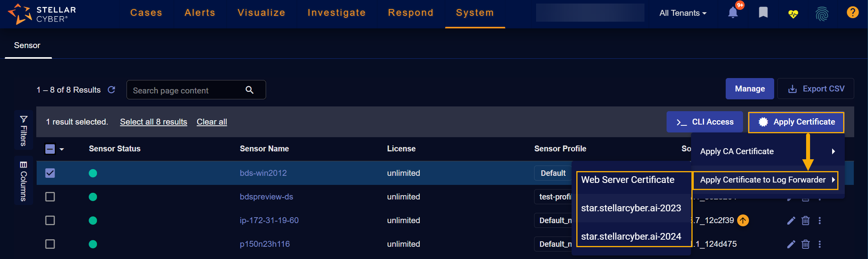Image resolution: width=868 pixels, height=259 pixels.
Task: Open selection dropdown arrow beside header checkbox
Action: point(62,149)
